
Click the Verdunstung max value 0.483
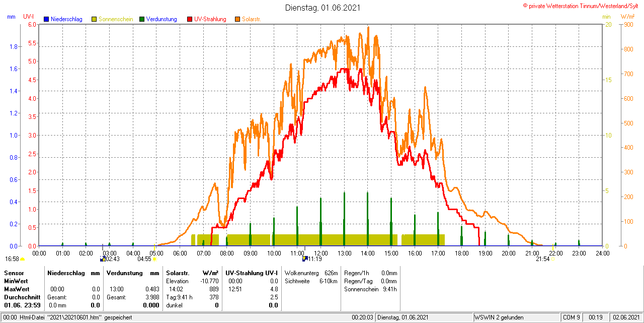[151, 289]
